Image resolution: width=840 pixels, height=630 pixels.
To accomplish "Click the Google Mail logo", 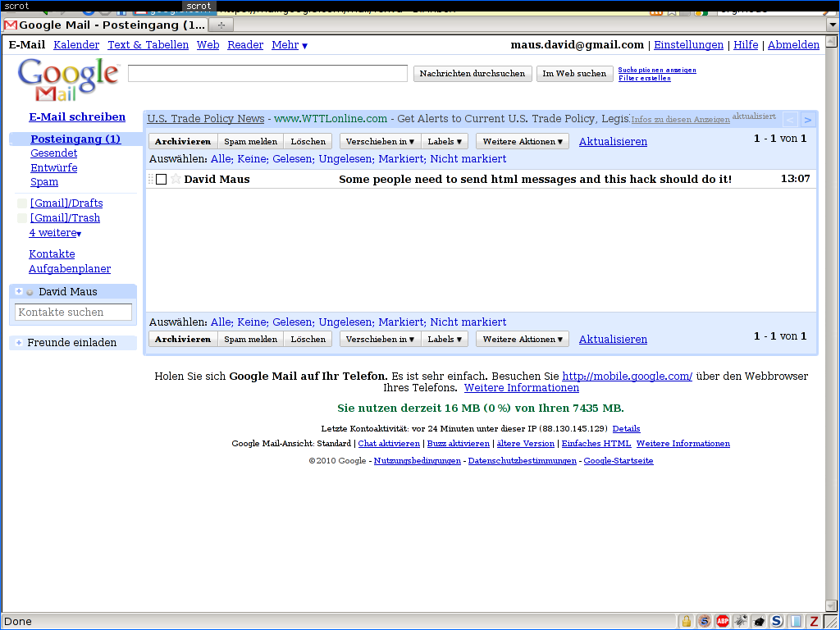I will pyautogui.click(x=67, y=80).
